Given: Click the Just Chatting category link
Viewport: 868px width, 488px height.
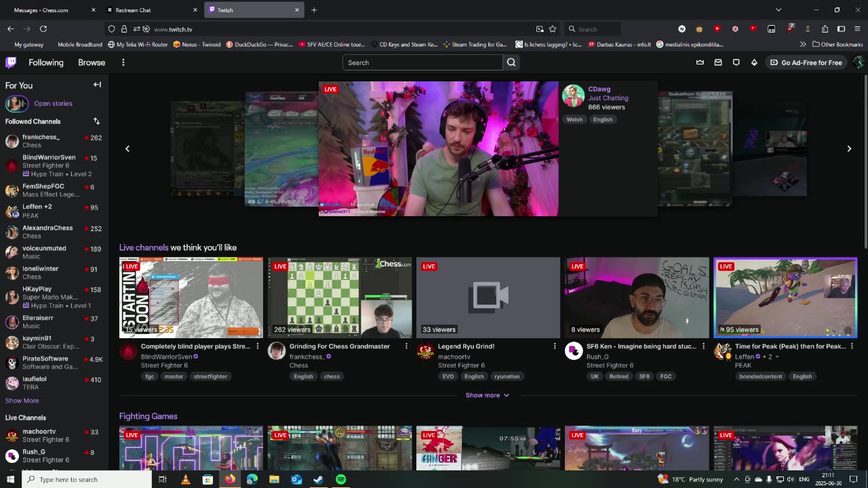Looking at the screenshot, I should tap(608, 98).
